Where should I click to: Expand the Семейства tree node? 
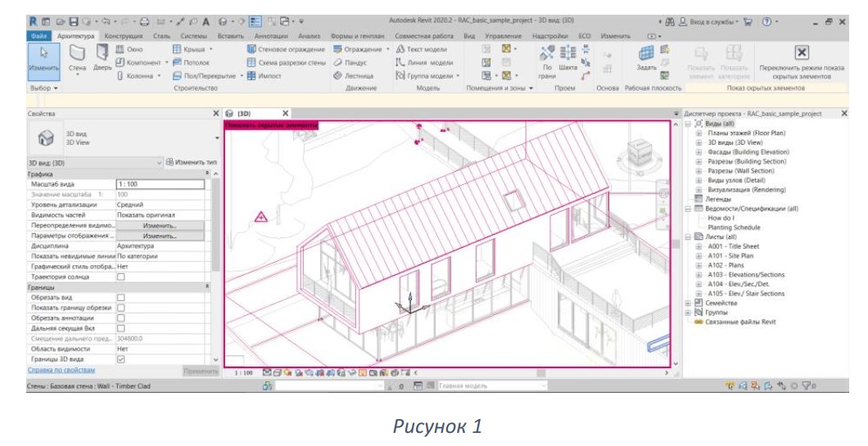pos(688,304)
